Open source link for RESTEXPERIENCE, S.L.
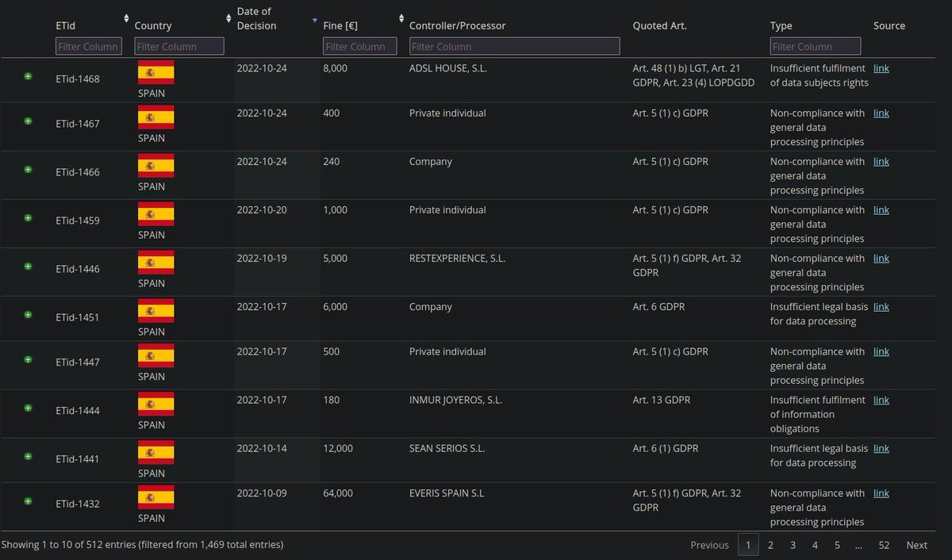 click(881, 258)
